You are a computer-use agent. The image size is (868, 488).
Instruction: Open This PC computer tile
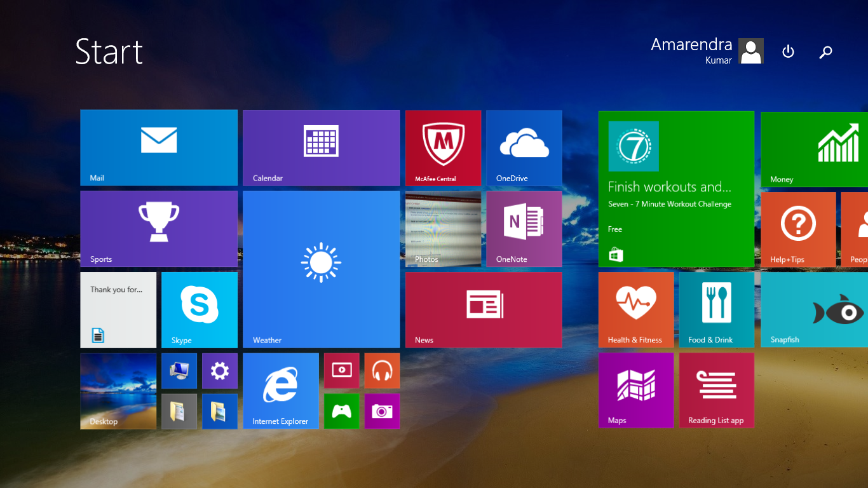pyautogui.click(x=179, y=370)
